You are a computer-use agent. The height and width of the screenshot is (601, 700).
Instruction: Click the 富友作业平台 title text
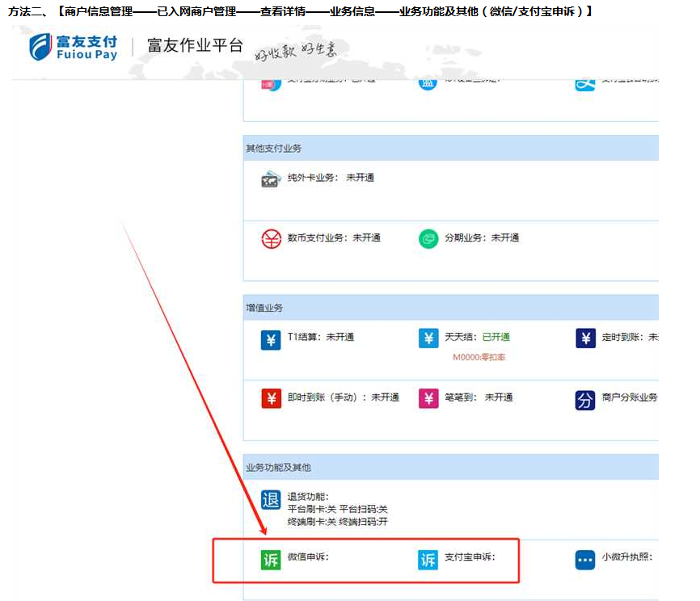[195, 46]
